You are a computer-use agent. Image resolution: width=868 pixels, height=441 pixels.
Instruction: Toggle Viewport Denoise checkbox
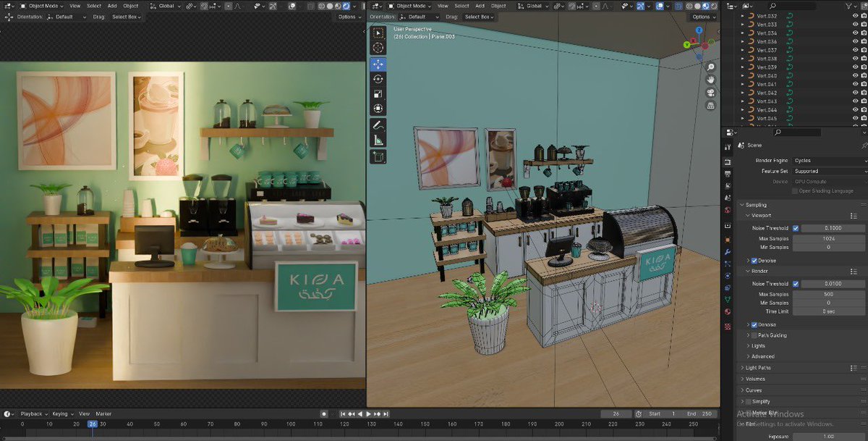754,261
